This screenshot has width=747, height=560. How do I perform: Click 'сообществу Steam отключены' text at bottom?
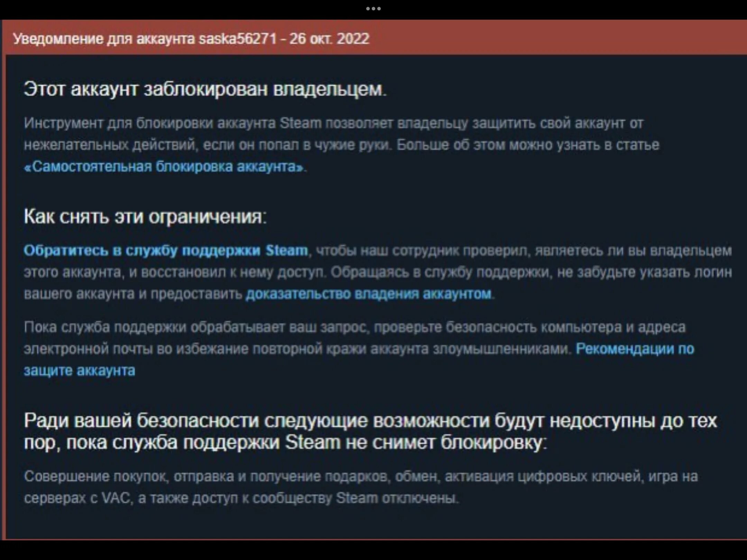click(355, 498)
